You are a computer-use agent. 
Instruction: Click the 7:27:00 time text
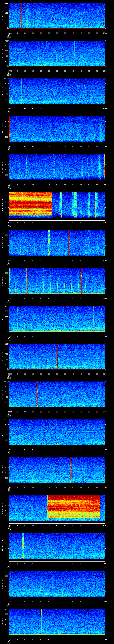9,450
